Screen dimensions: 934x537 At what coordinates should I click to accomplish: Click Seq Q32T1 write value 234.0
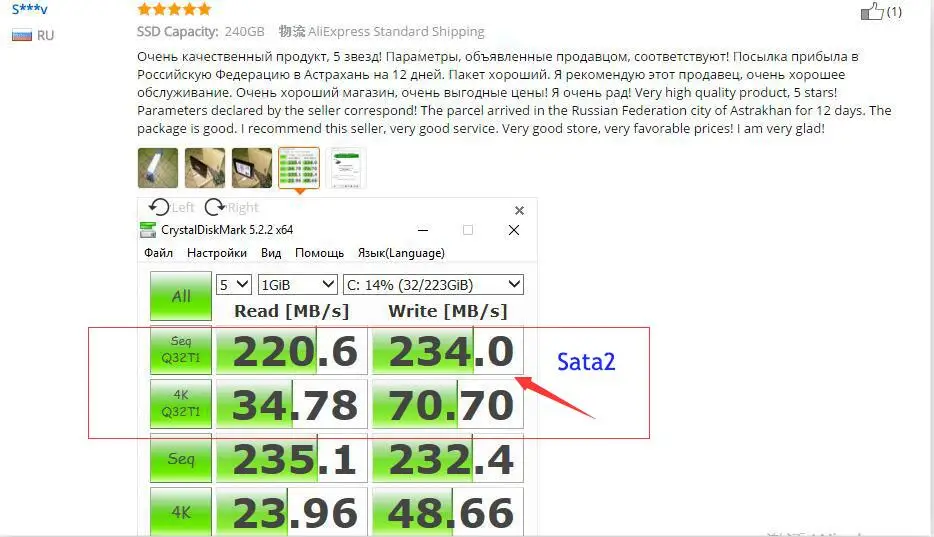448,351
